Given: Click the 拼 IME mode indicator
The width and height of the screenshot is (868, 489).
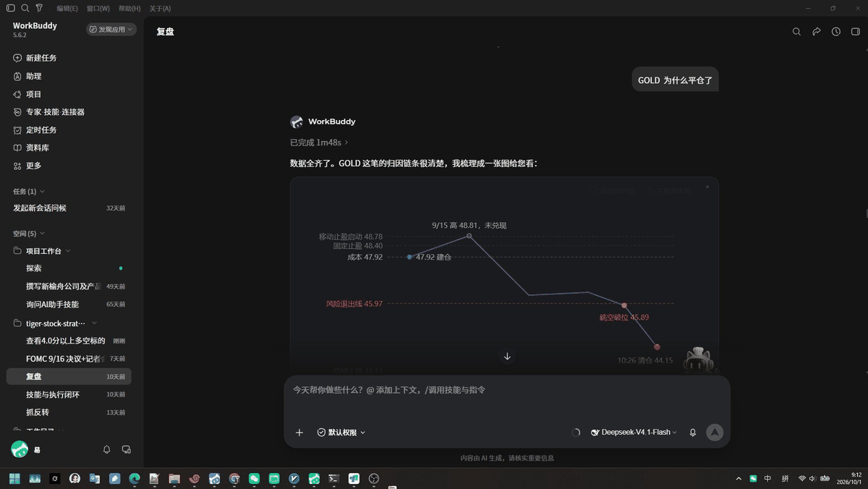Looking at the screenshot, I should tap(785, 478).
